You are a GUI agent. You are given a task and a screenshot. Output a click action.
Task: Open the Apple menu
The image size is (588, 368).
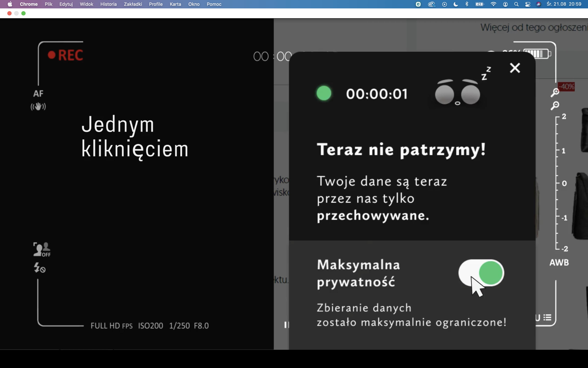10,4
